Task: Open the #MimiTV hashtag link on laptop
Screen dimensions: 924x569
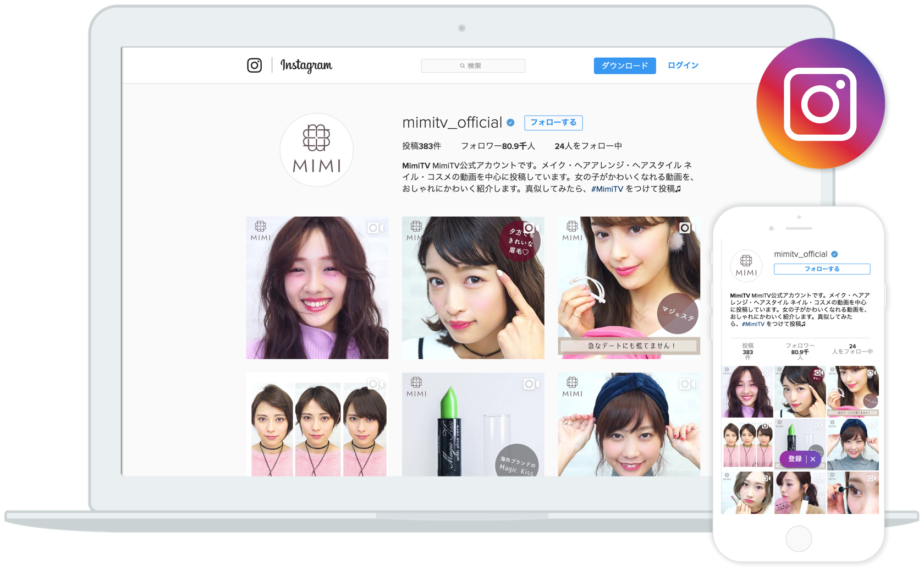Action: 607,189
